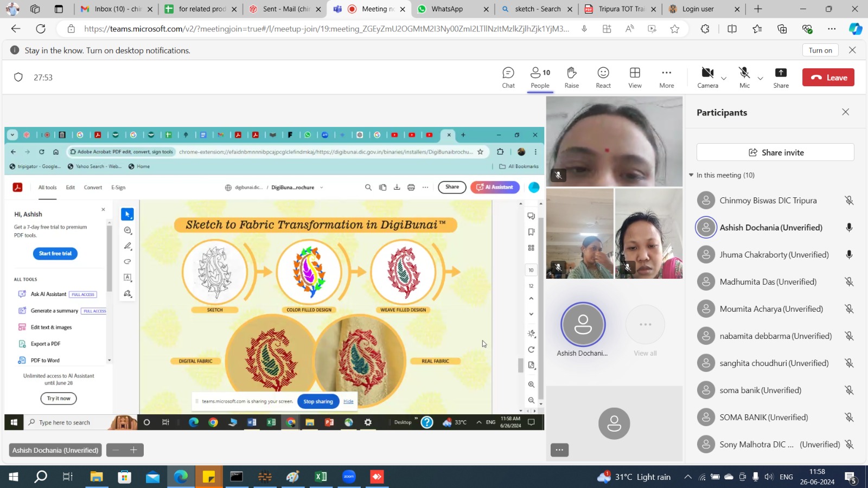Image resolution: width=868 pixels, height=488 pixels.
Task: Select participant Ashish Dochania in the list
Action: (x=771, y=228)
